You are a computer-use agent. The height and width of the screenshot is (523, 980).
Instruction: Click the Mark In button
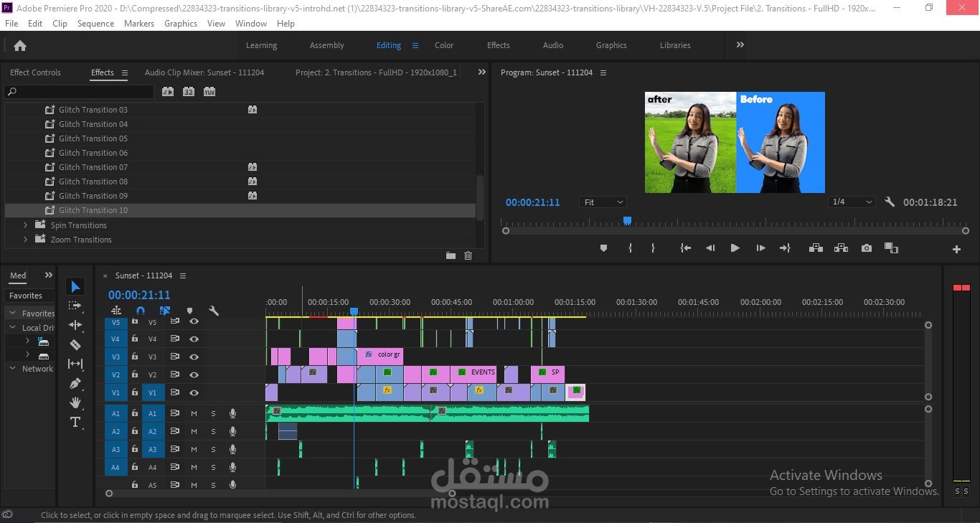coord(631,248)
